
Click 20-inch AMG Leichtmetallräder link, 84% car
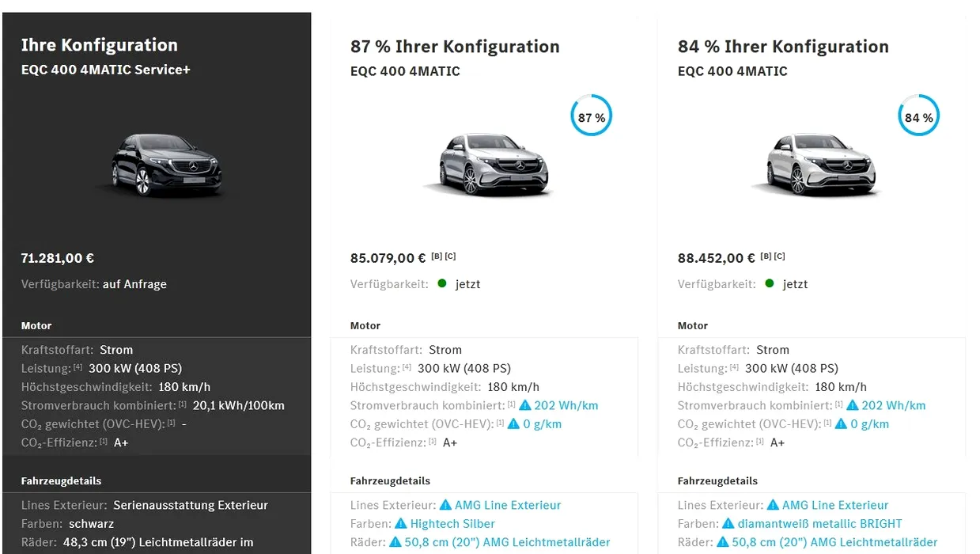click(x=834, y=543)
